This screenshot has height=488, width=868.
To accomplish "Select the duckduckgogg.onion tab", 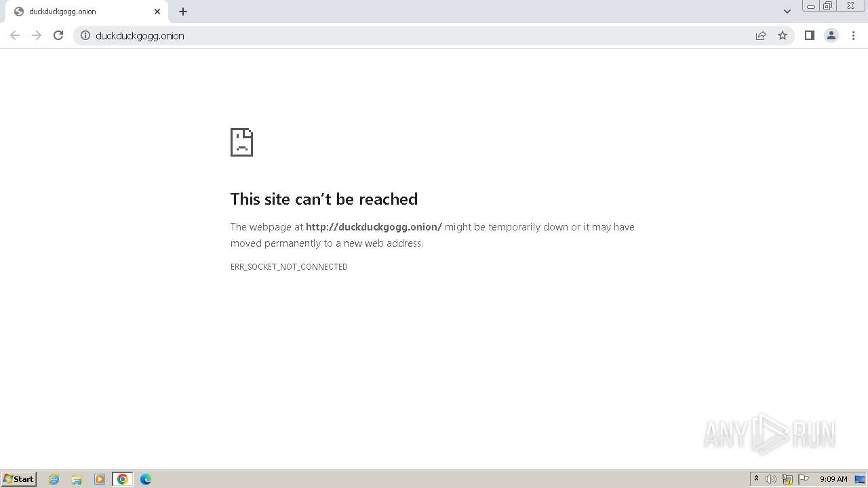I will [x=87, y=12].
